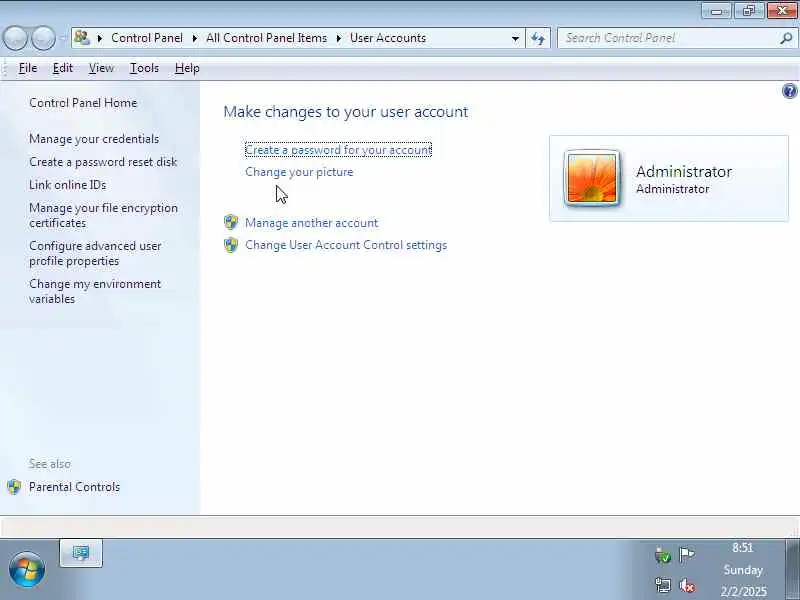This screenshot has width=800, height=600.
Task: Open the View menu
Action: point(101,68)
